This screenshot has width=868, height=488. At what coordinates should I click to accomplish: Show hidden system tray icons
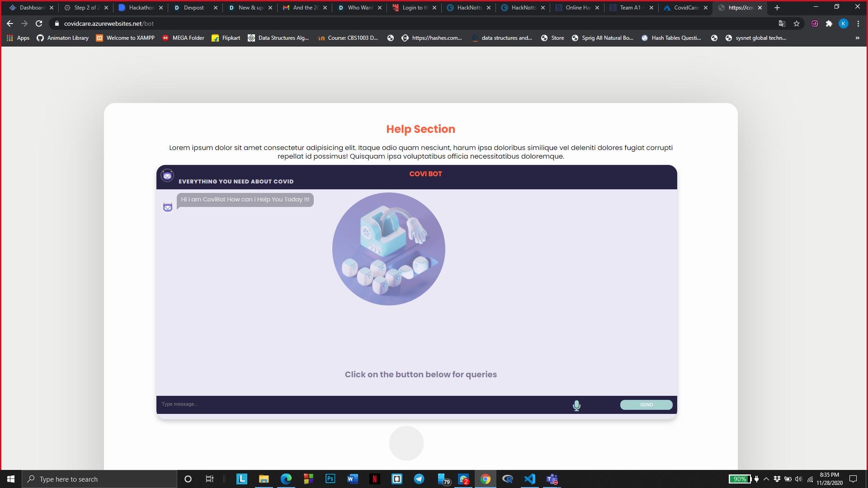(766, 479)
